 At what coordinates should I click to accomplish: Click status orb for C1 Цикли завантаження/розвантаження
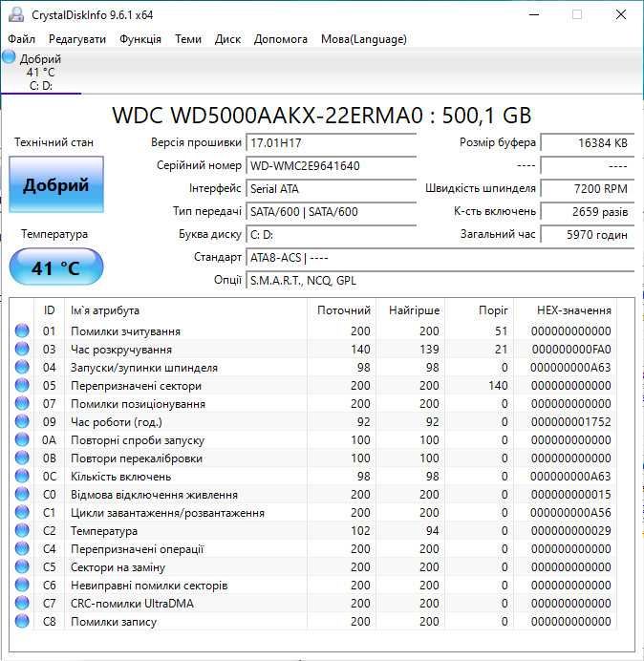click(x=22, y=512)
